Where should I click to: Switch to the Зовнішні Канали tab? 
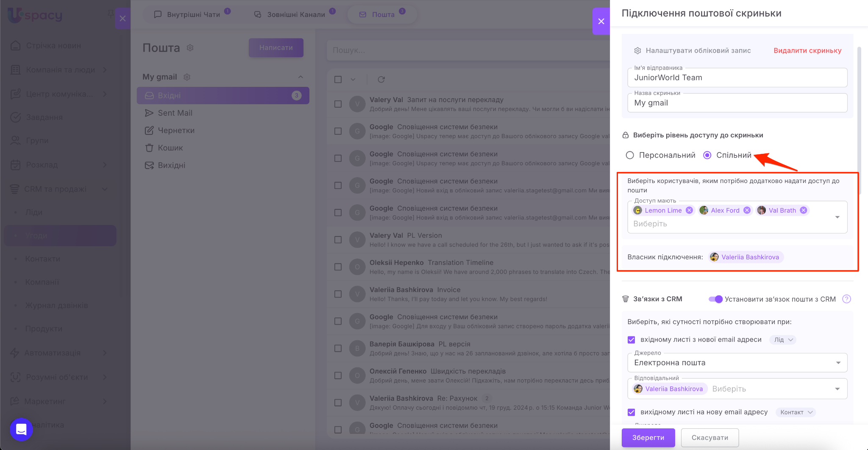coord(295,14)
